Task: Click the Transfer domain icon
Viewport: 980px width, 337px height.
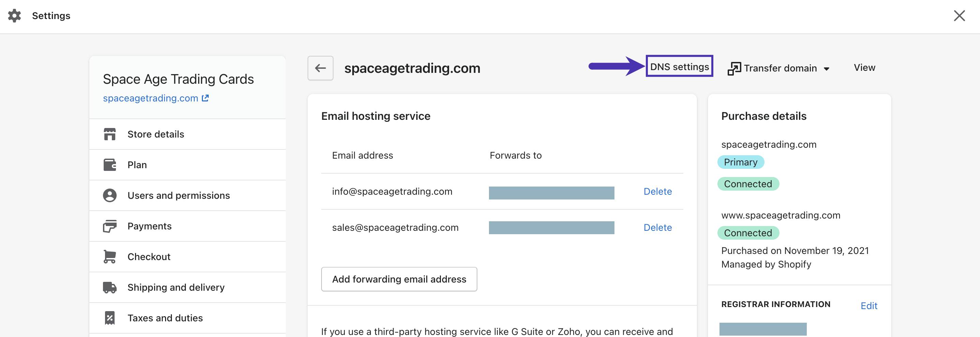Action: pyautogui.click(x=734, y=69)
